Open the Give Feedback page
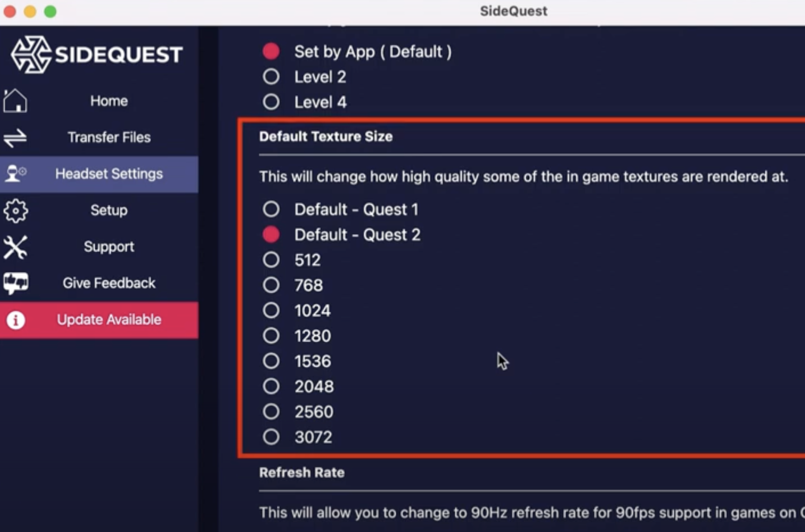This screenshot has height=532, width=805. [x=109, y=283]
